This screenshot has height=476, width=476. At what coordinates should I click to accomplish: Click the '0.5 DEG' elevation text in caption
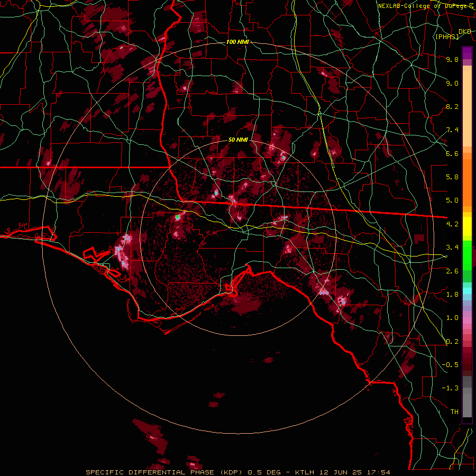[x=263, y=472]
